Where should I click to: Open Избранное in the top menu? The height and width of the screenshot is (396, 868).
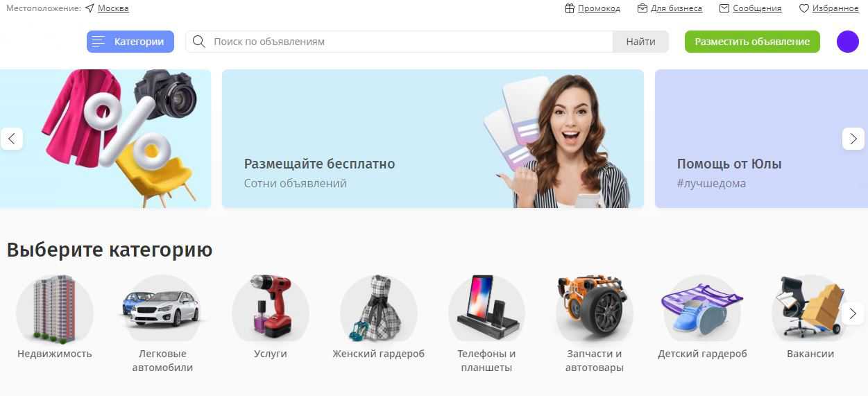pyautogui.click(x=829, y=8)
